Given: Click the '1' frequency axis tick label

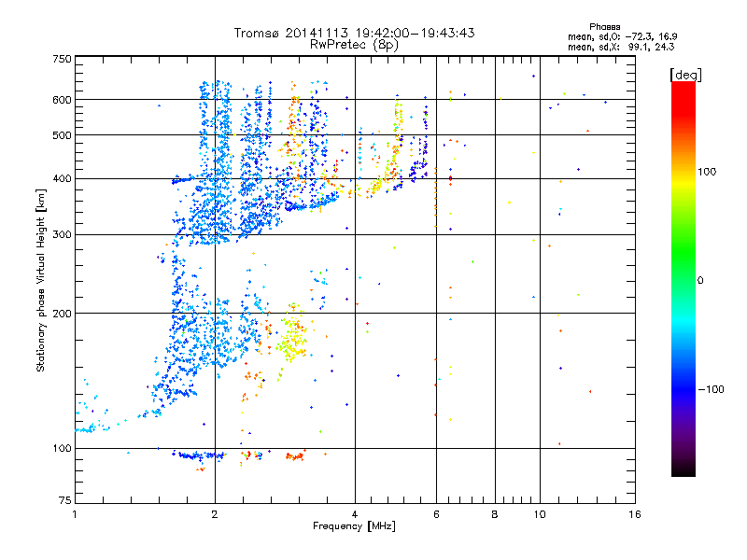Looking at the screenshot, I should pos(75,514).
